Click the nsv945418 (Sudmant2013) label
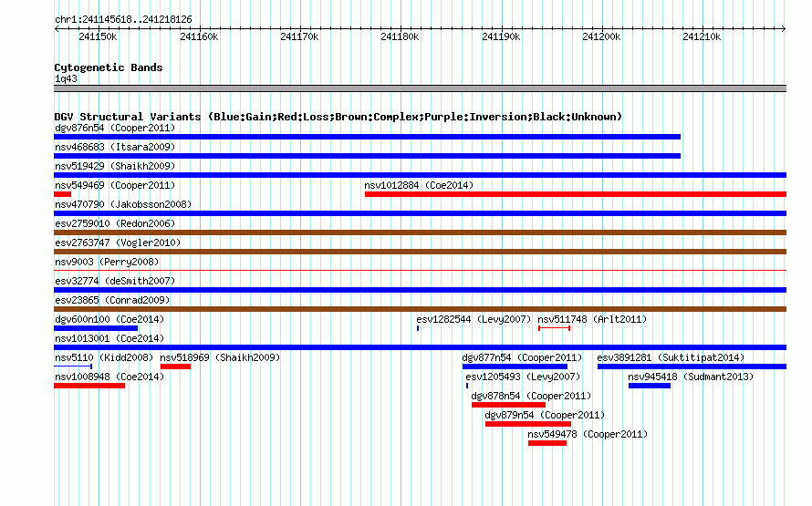 [x=691, y=377]
